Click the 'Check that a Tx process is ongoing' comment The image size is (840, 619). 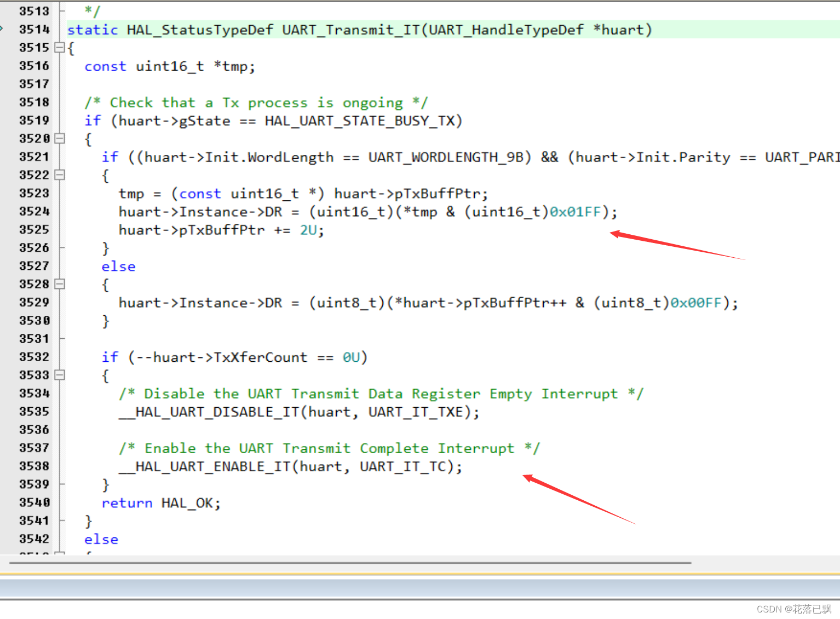click(256, 102)
